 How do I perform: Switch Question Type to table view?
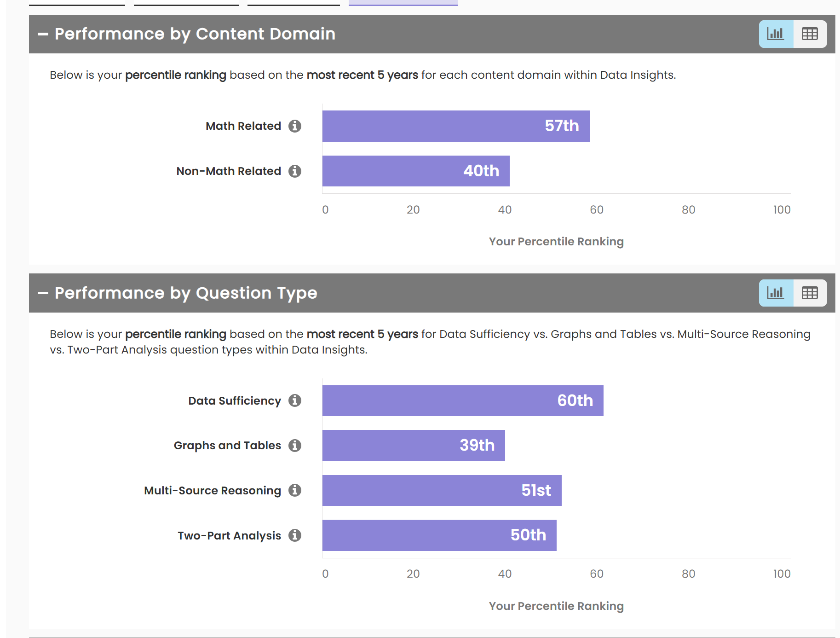pos(810,293)
